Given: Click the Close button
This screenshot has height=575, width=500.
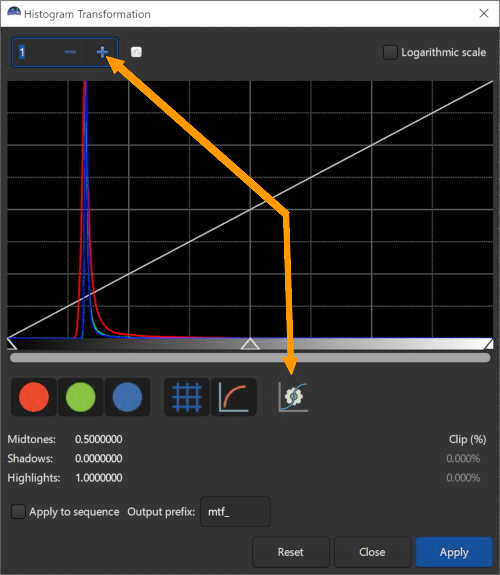Looking at the screenshot, I should pyautogui.click(x=372, y=552).
